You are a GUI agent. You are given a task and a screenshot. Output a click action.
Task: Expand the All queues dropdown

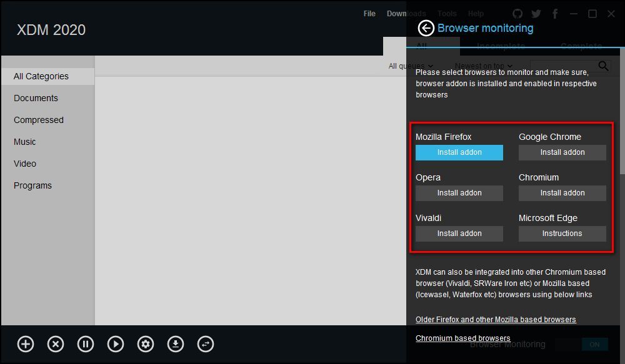pos(411,66)
